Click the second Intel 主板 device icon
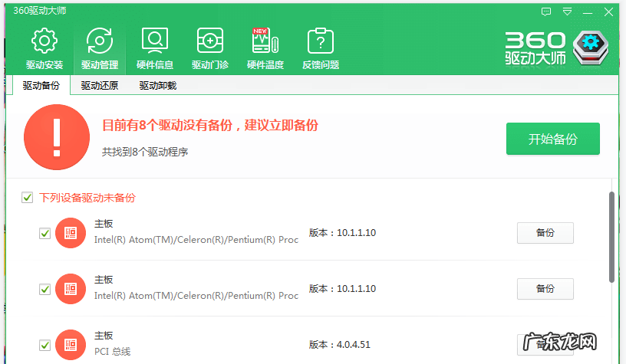 [x=71, y=289]
